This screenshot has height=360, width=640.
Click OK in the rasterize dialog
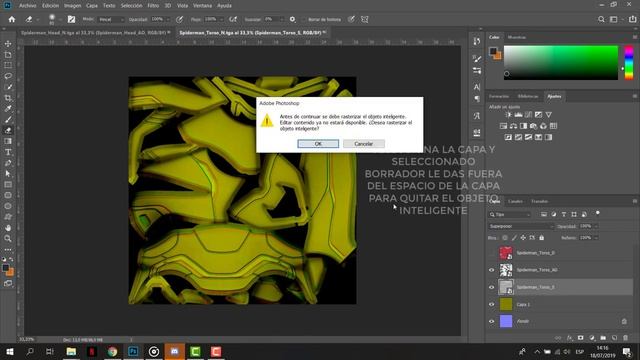[x=318, y=144]
